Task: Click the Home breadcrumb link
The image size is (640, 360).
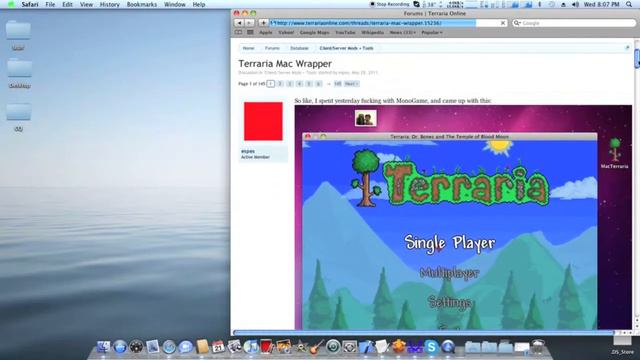Action: tap(249, 48)
